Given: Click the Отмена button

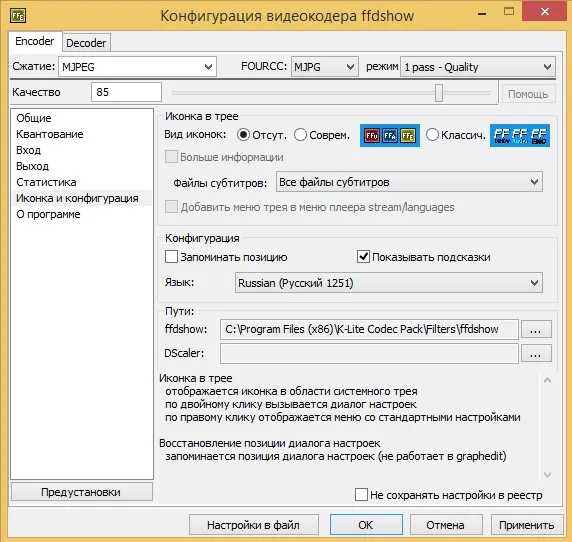Looking at the screenshot, I should (x=446, y=525).
